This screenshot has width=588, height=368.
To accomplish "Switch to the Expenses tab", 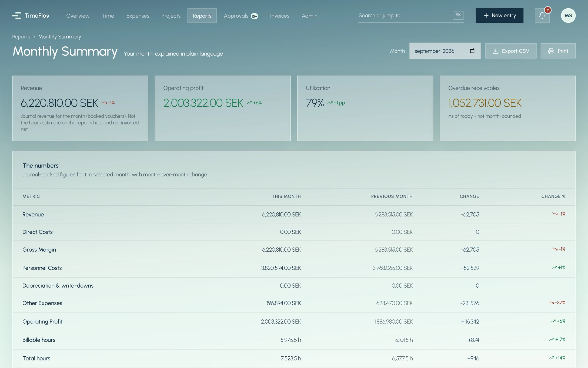I will pos(138,16).
